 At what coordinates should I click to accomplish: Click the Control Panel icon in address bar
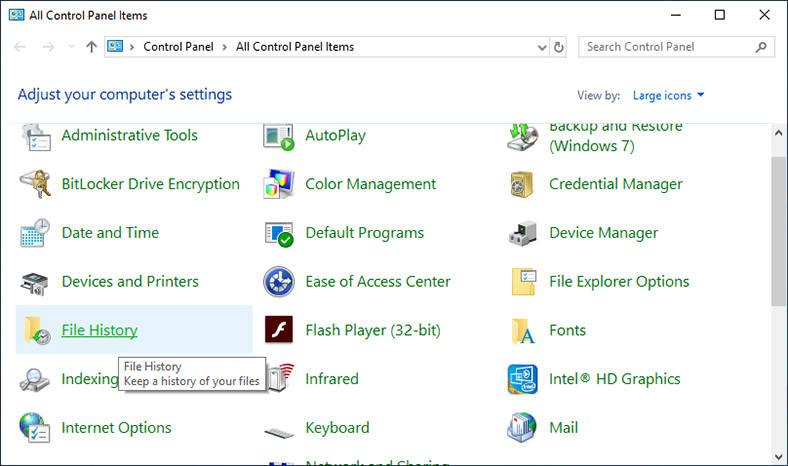pyautogui.click(x=115, y=46)
